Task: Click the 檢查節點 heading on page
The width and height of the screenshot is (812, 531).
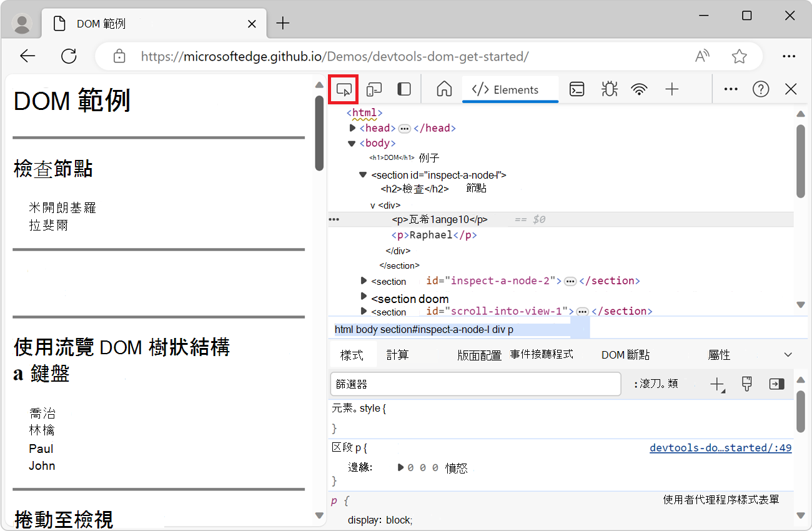Action: point(54,169)
